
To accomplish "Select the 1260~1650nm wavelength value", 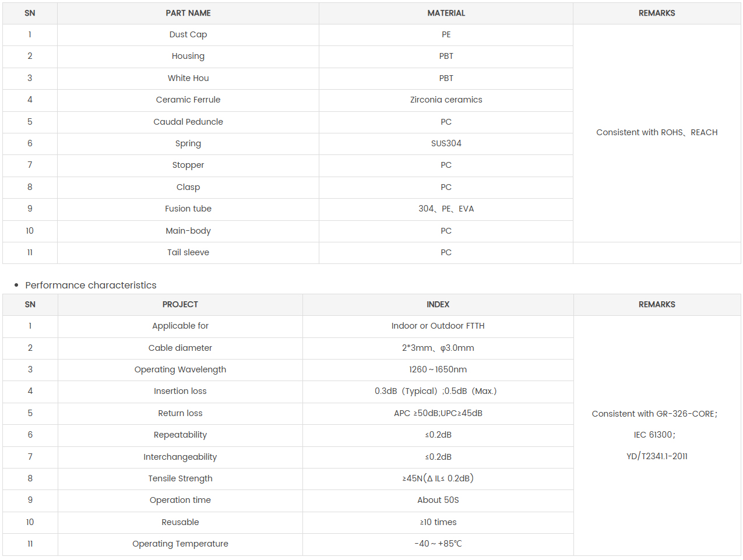I will 438,369.
